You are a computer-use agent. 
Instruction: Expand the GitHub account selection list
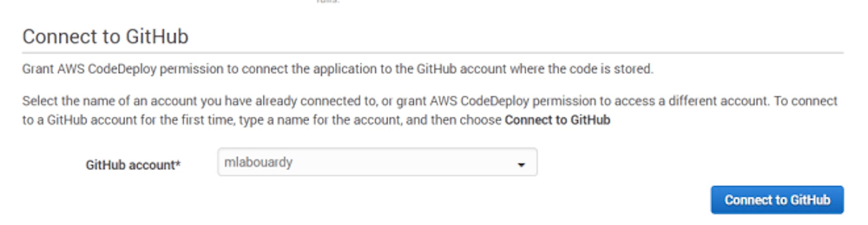pyautogui.click(x=521, y=165)
